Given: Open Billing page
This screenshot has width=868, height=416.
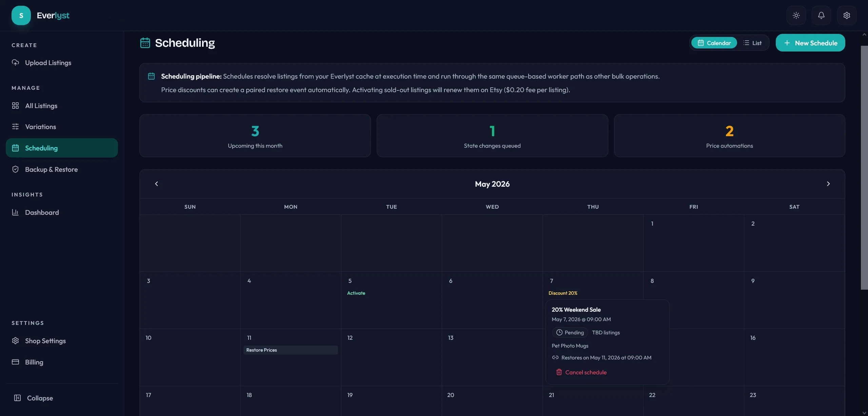Looking at the screenshot, I should pos(62,362).
